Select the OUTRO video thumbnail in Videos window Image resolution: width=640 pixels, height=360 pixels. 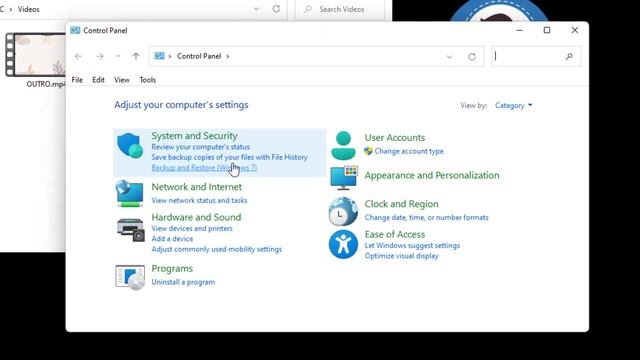click(x=35, y=55)
